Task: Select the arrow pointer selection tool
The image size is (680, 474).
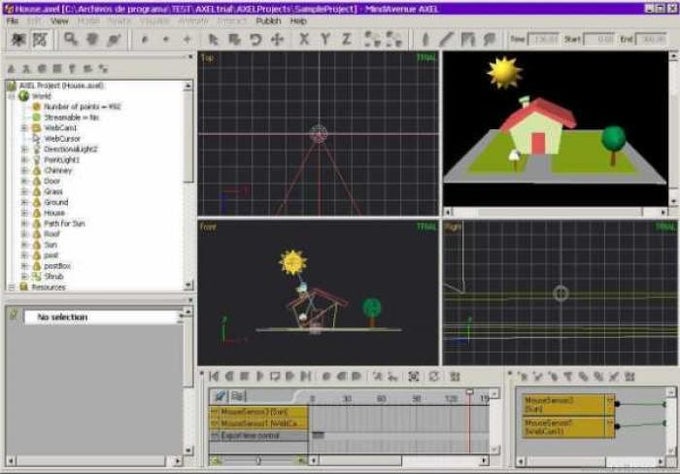Action: (213, 39)
